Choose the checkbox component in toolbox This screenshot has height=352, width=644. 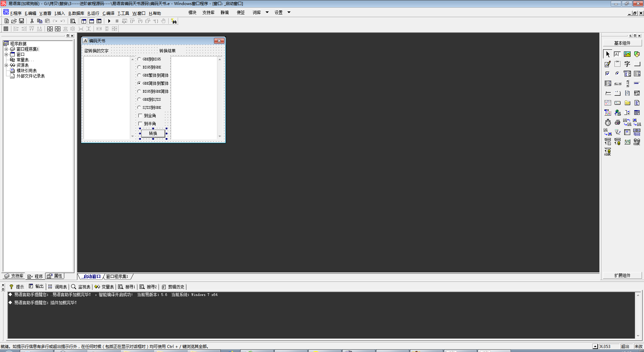coord(607,74)
